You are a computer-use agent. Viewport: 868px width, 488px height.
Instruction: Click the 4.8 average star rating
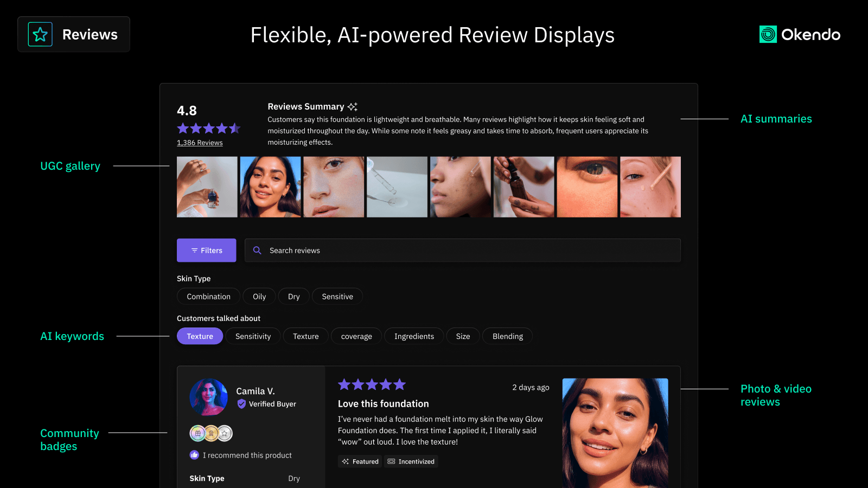tap(209, 129)
